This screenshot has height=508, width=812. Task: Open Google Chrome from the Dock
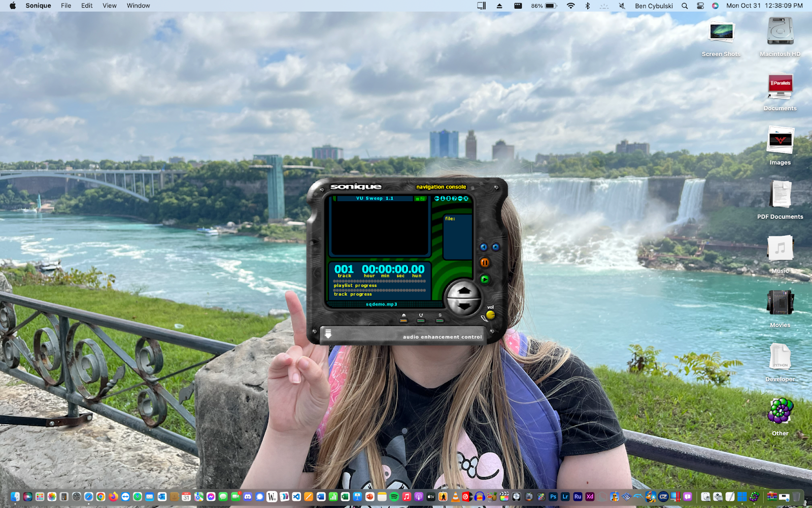click(100, 497)
